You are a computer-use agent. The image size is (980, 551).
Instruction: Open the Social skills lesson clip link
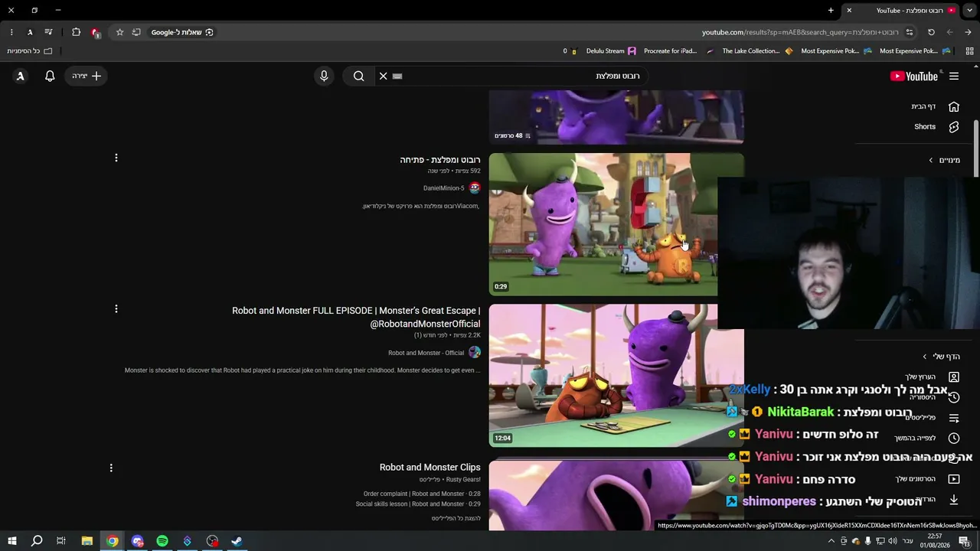[418, 504]
